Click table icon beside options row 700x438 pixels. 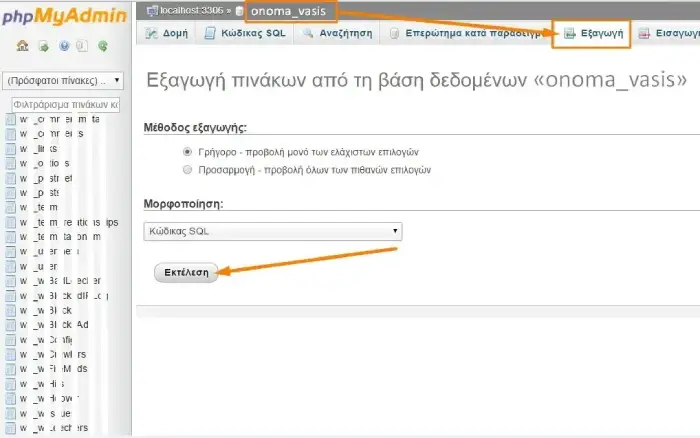[10, 163]
